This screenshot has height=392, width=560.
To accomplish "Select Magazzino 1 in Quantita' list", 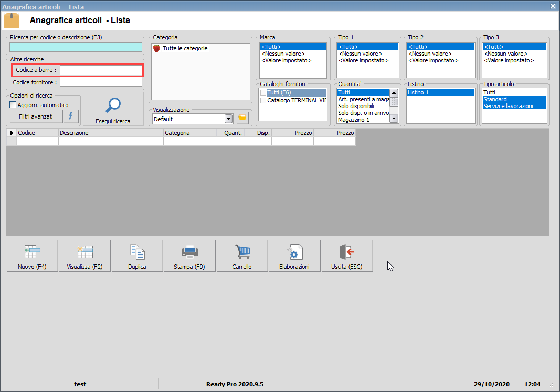I will (363, 120).
